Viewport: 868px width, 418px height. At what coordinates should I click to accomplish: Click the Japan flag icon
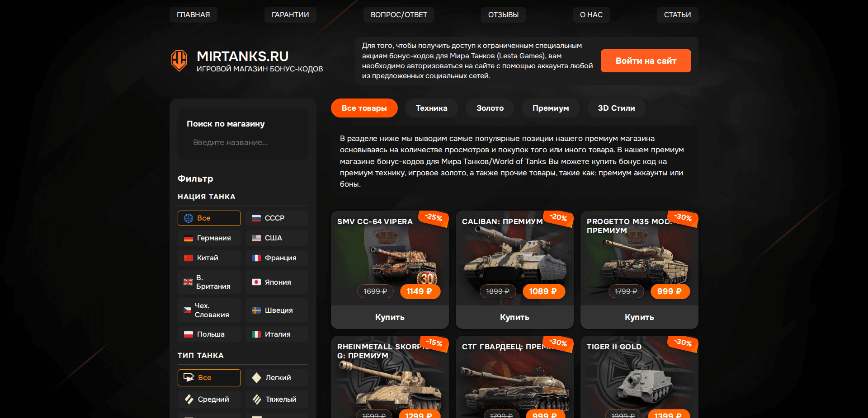(256, 282)
